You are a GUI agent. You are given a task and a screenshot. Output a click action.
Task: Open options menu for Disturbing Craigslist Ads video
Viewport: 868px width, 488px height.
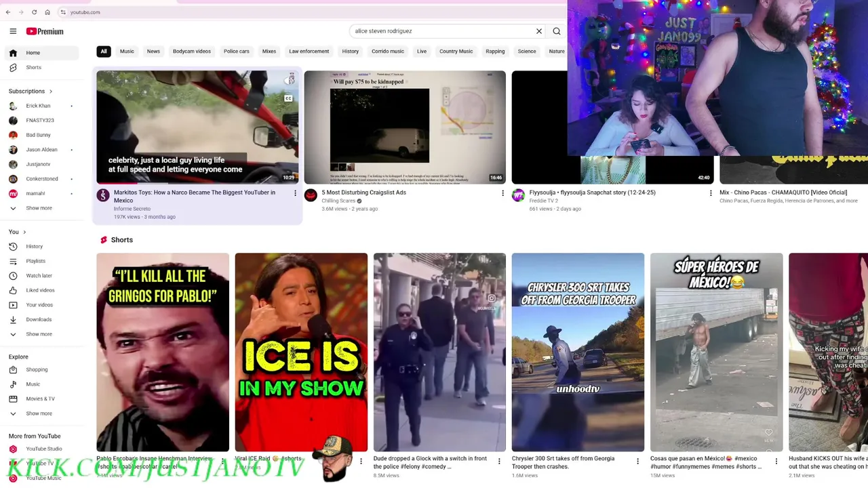pos(502,194)
